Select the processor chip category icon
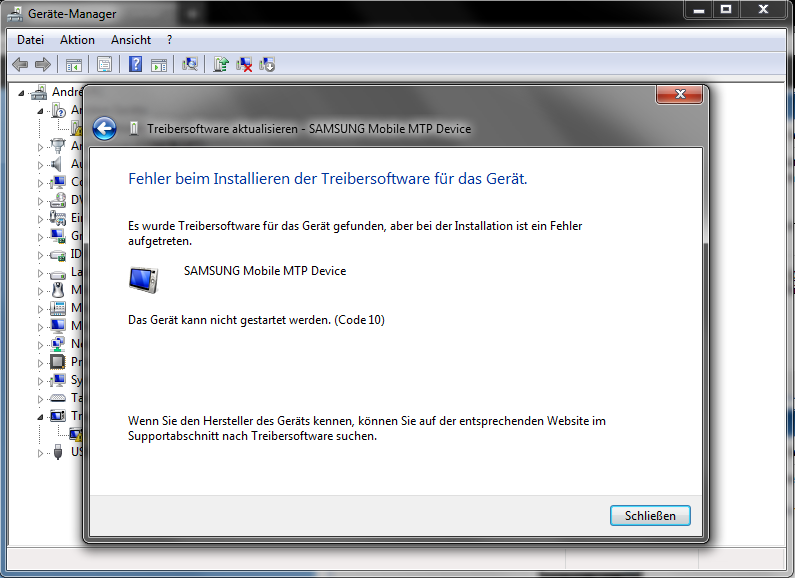Screen dimensions: 795x578 (57, 362)
